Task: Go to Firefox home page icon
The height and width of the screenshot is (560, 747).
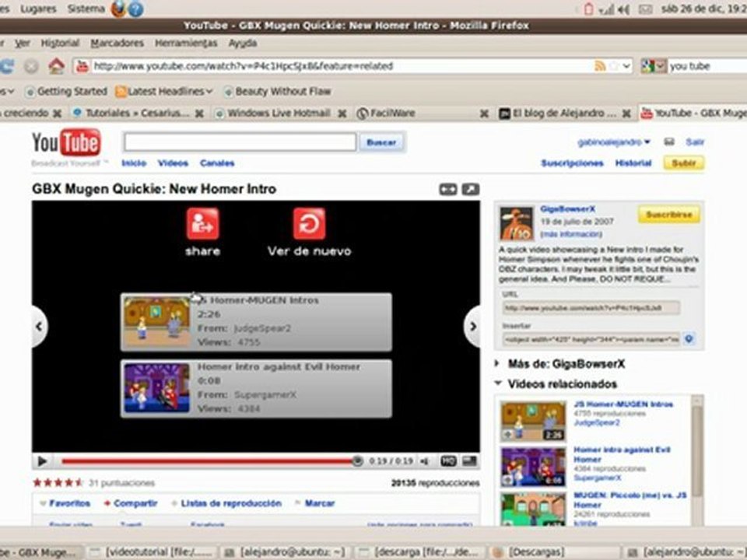Action: tap(56, 65)
